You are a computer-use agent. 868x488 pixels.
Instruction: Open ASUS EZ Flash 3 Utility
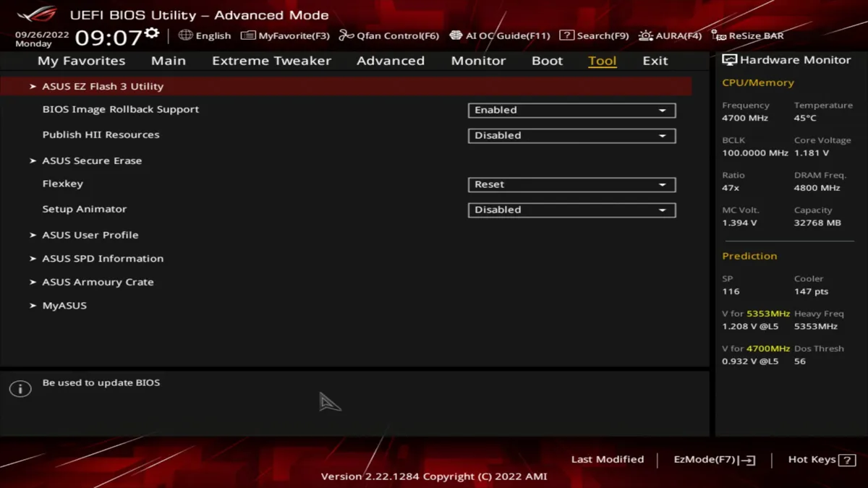pos(346,86)
